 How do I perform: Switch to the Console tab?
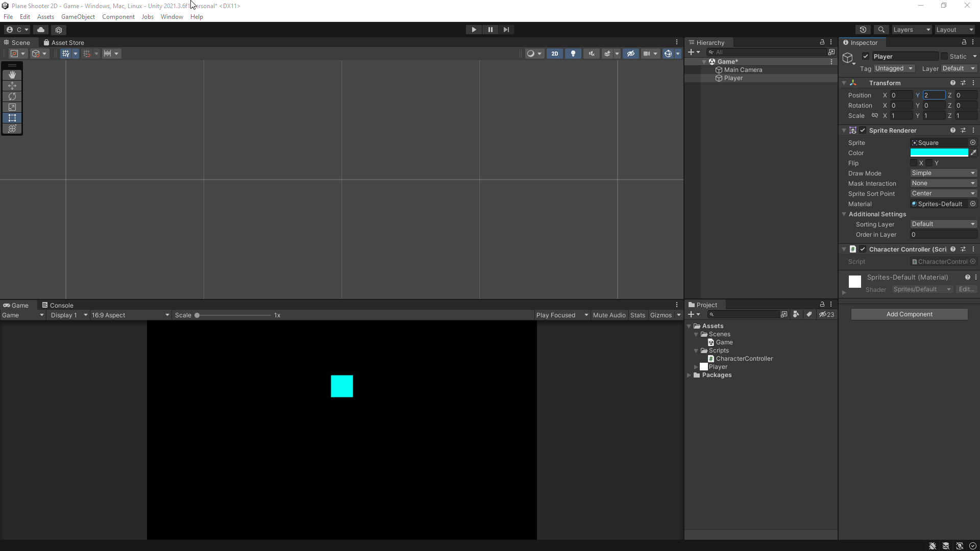click(62, 305)
